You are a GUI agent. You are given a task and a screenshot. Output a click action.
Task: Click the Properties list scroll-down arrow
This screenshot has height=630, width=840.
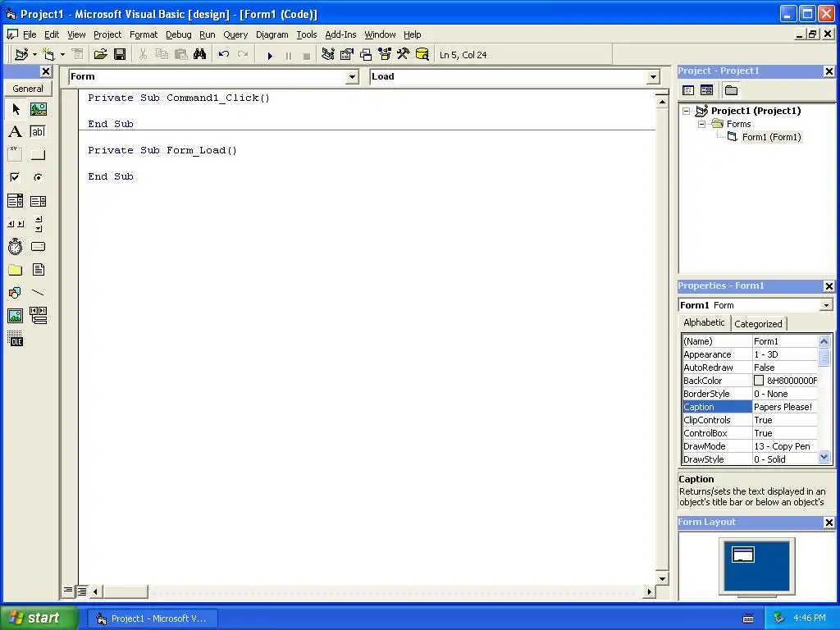pos(824,457)
